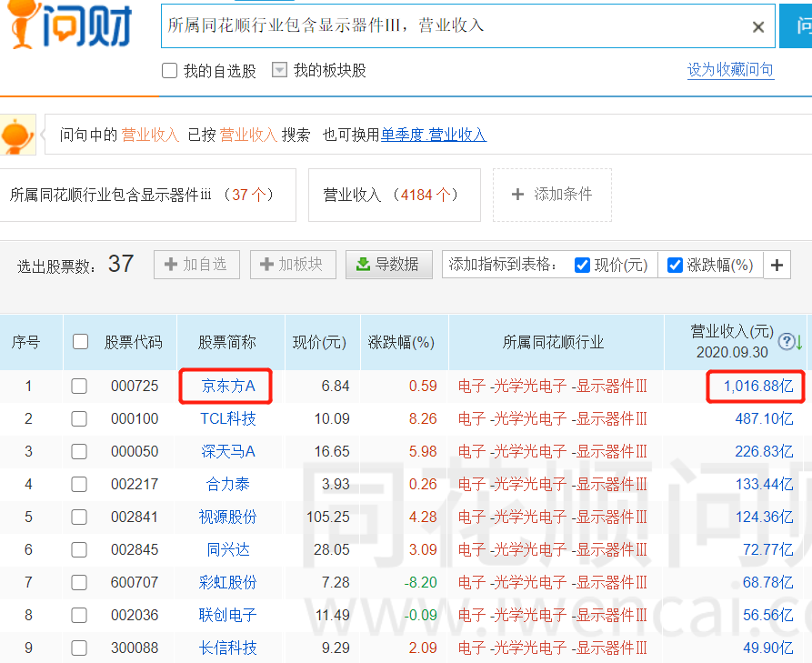Check the box for stock 000050
Screen dimensions: 812x663
point(79,452)
